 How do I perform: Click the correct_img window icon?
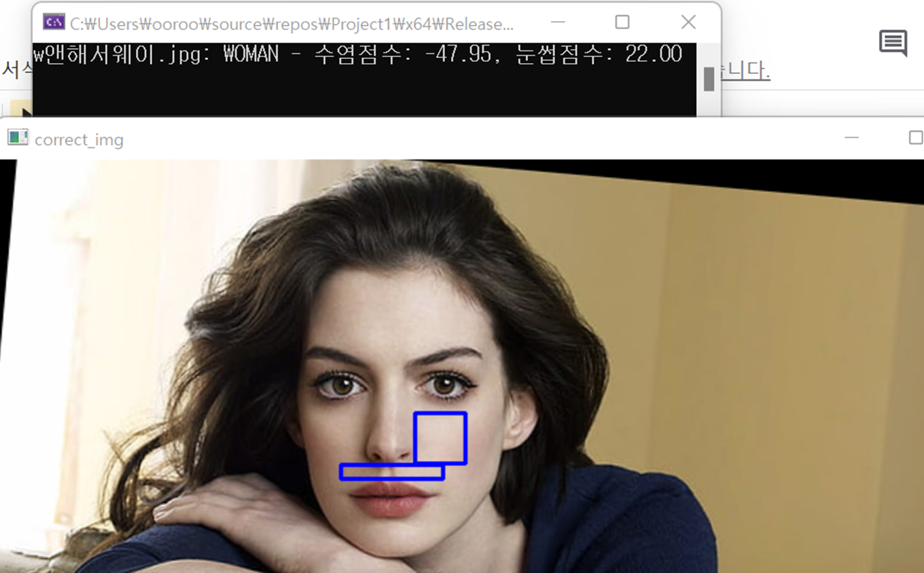click(18, 138)
